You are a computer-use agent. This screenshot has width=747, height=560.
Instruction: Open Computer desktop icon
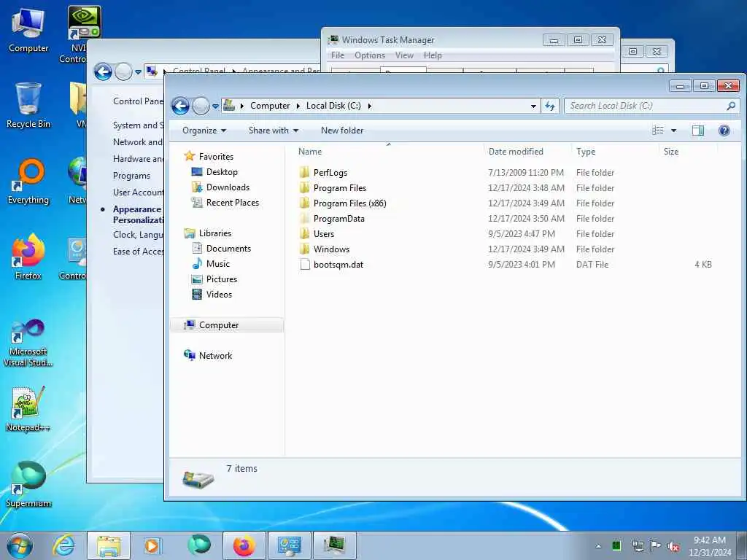coord(28,31)
